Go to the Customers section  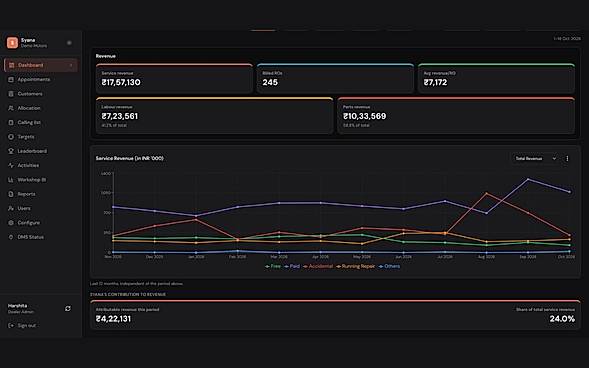41,94
